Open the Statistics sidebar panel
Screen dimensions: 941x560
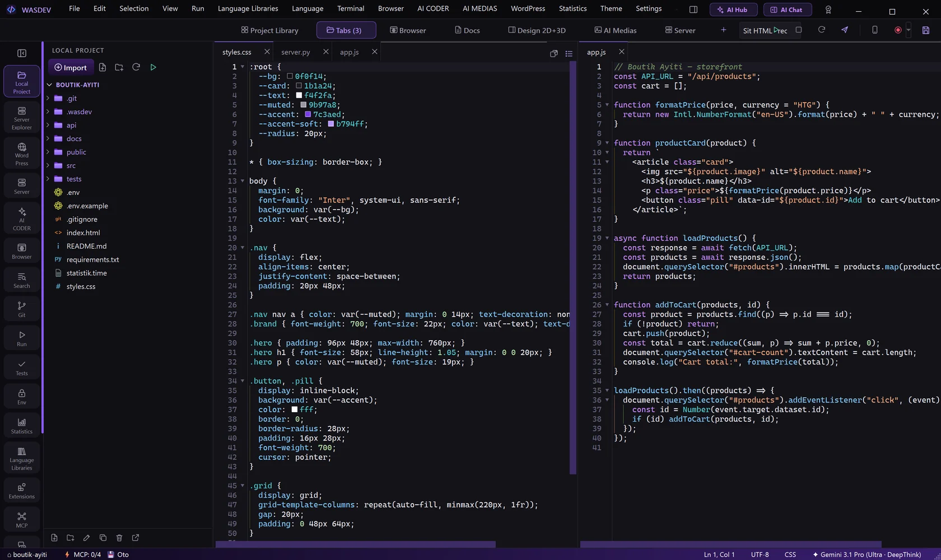coord(22,426)
